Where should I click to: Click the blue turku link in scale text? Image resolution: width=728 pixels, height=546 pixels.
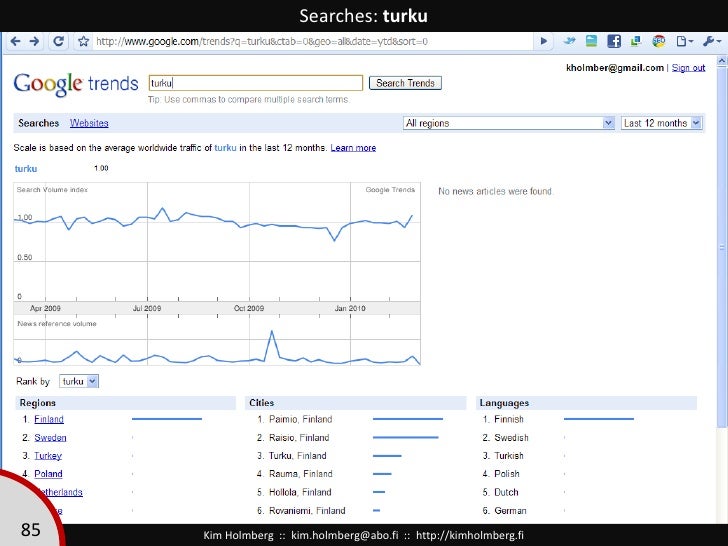coord(225,148)
